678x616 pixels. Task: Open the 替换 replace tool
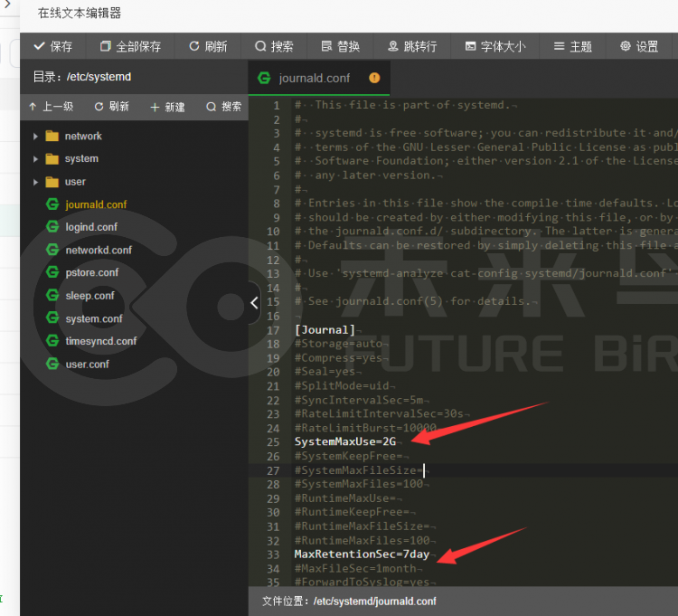[340, 46]
